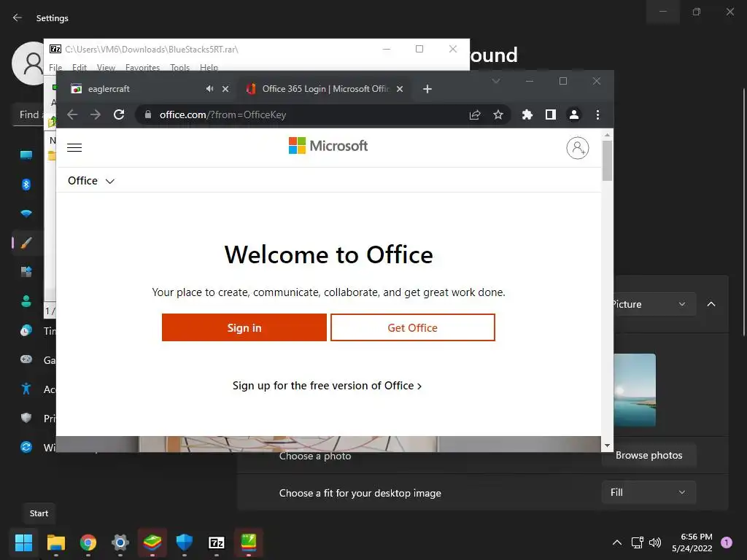Collapse the background personalization section
Image resolution: width=747 pixels, height=560 pixels.
(711, 304)
